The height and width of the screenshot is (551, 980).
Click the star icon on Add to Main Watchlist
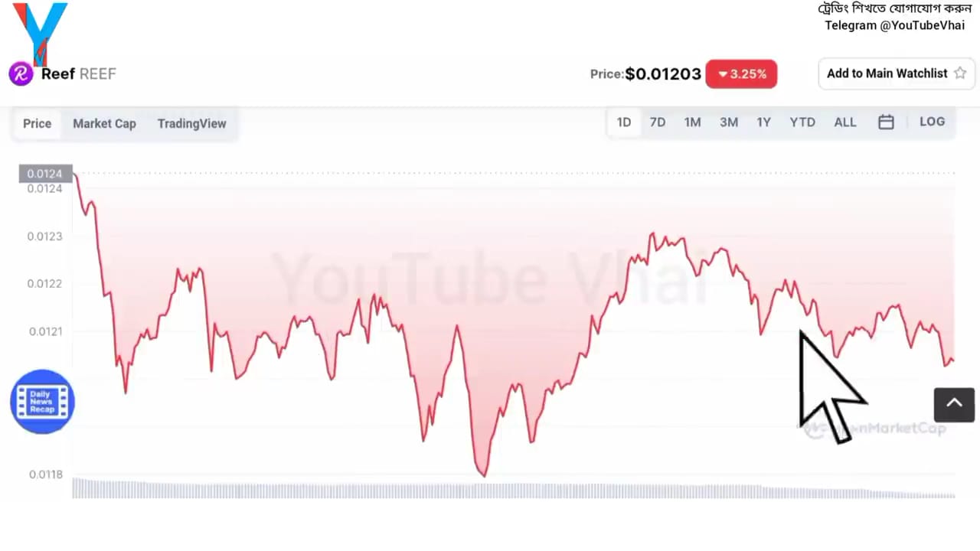[960, 73]
